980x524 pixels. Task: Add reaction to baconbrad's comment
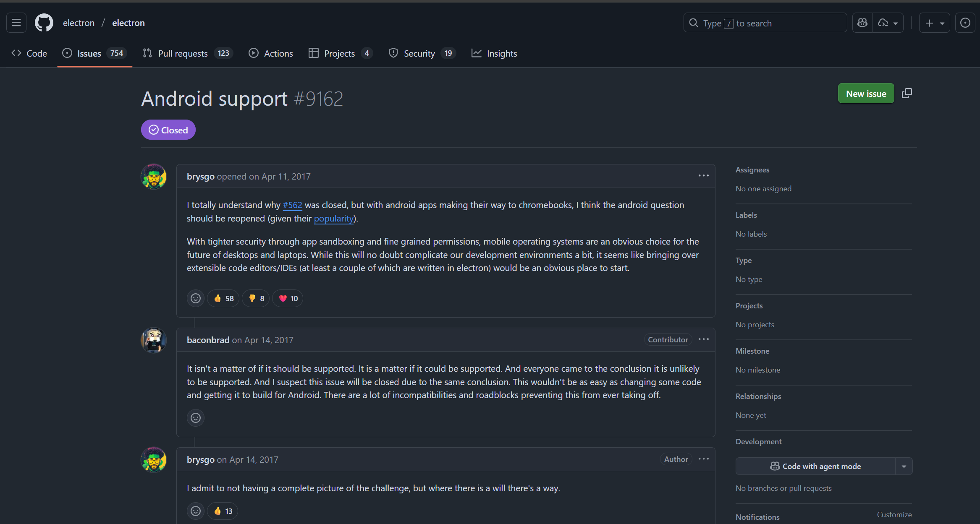196,418
